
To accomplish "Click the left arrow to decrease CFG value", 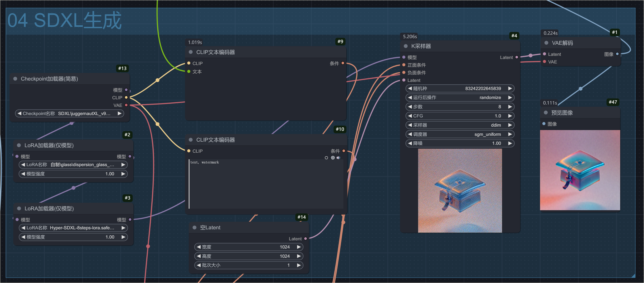I will [410, 116].
